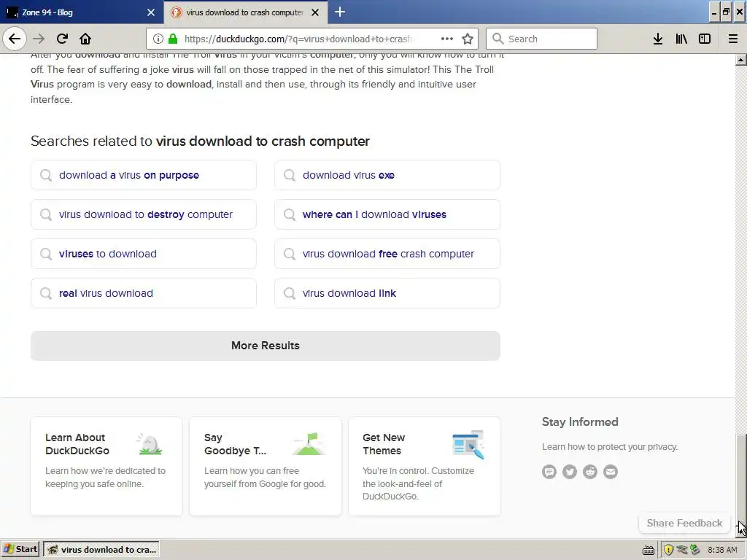The height and width of the screenshot is (560, 747).
Task: Click magnifier icon beside 'real virus download'
Action: coord(46,293)
